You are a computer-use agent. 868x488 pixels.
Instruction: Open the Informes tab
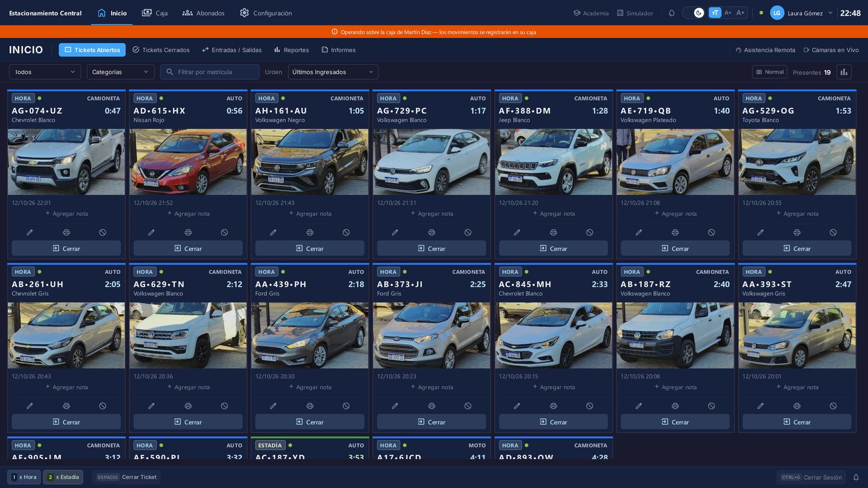point(339,50)
